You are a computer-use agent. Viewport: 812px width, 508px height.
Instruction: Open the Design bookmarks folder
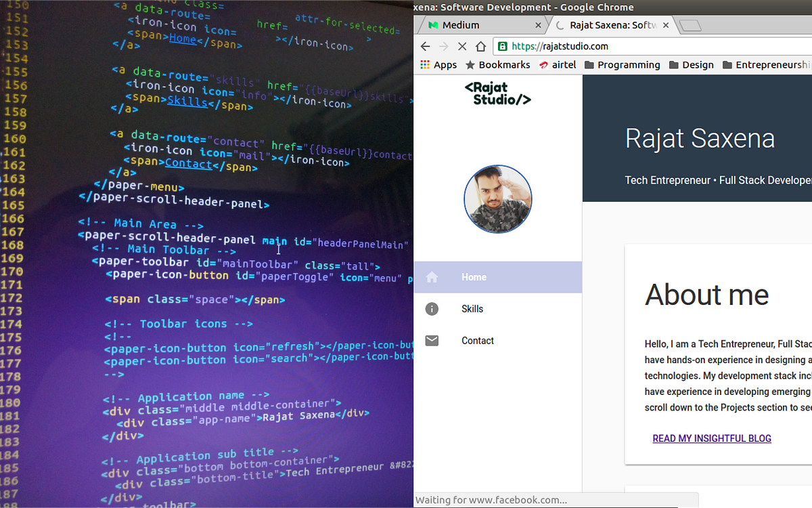point(692,64)
